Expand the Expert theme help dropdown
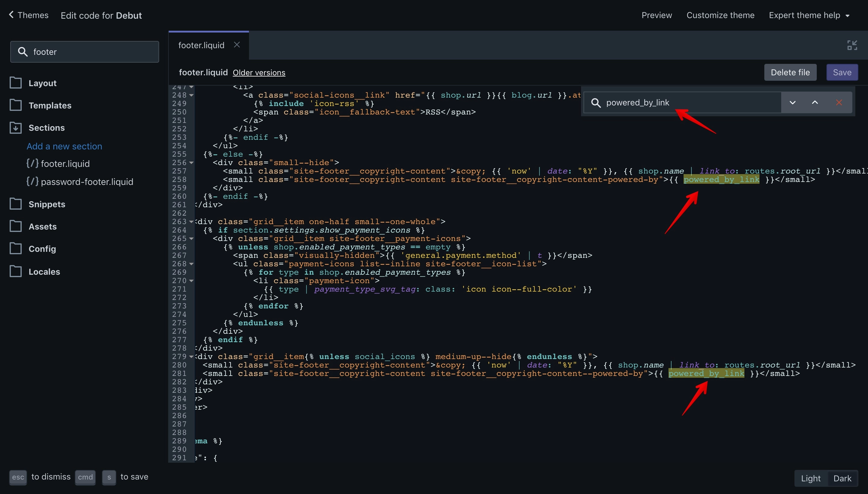868x494 pixels. click(x=809, y=15)
